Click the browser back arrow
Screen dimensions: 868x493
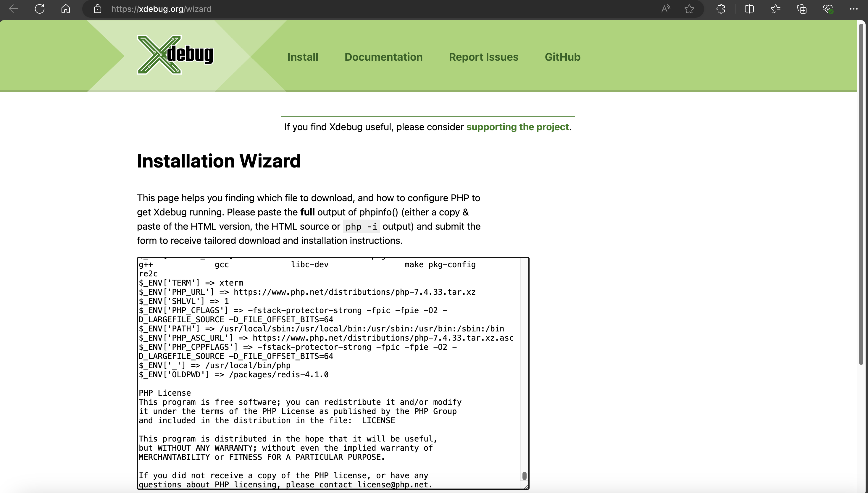(x=14, y=9)
